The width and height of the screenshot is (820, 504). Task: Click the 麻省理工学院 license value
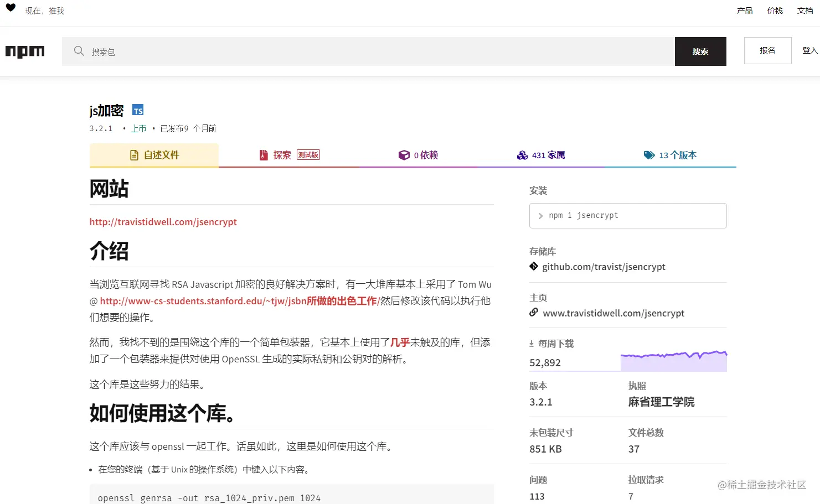661,402
